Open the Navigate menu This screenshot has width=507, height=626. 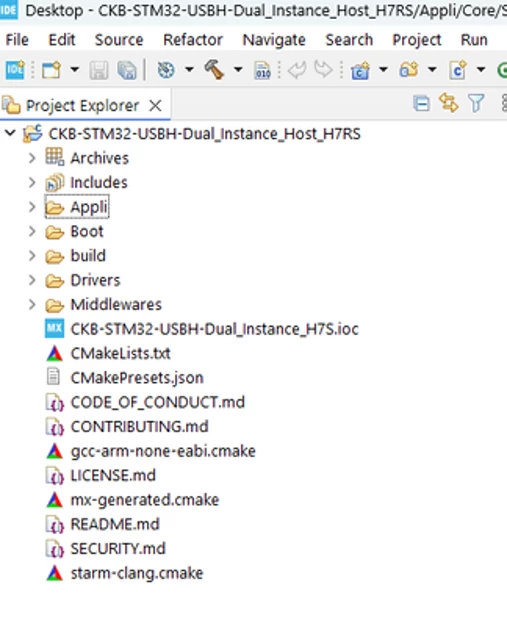pyautogui.click(x=274, y=40)
